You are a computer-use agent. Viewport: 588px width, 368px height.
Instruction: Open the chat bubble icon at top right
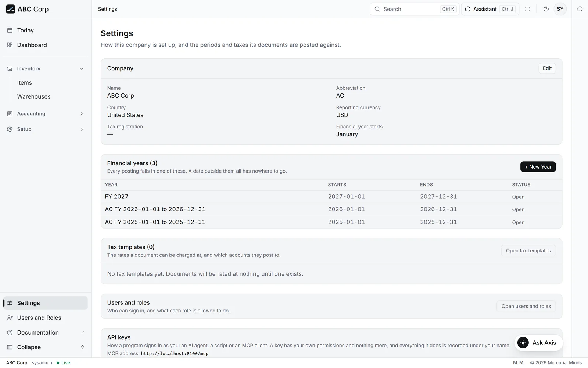(x=580, y=9)
